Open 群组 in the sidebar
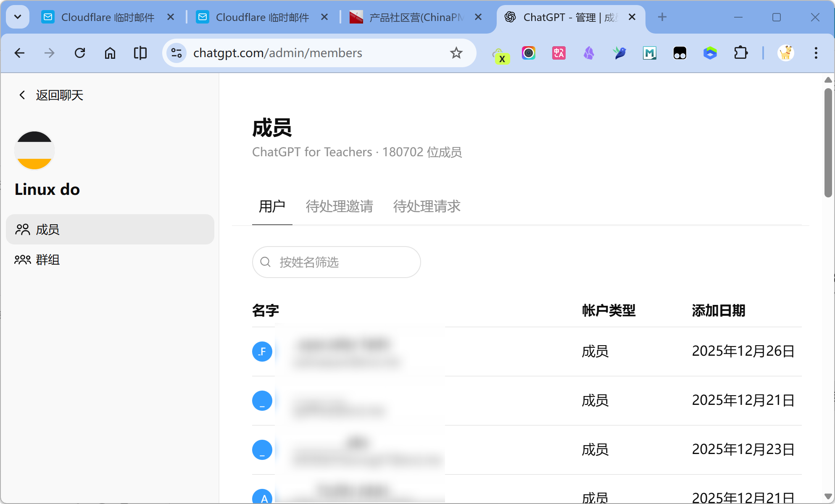This screenshot has height=504, width=835. tap(47, 260)
